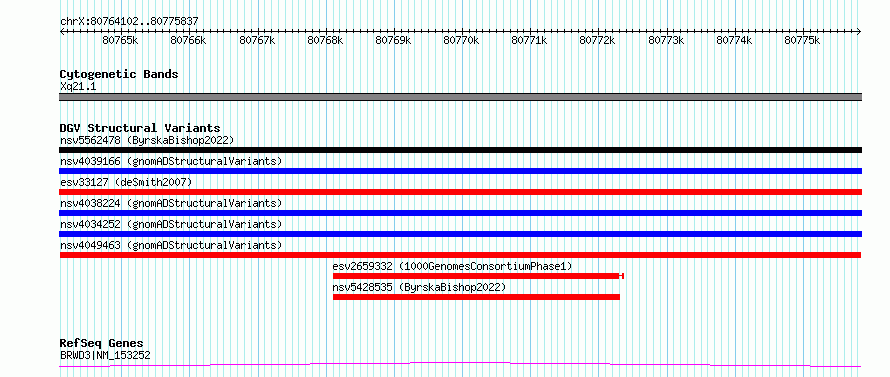The height and width of the screenshot is (377, 890).
Task: Click the esv33127 (deSmith2007) label
Action: point(126,182)
